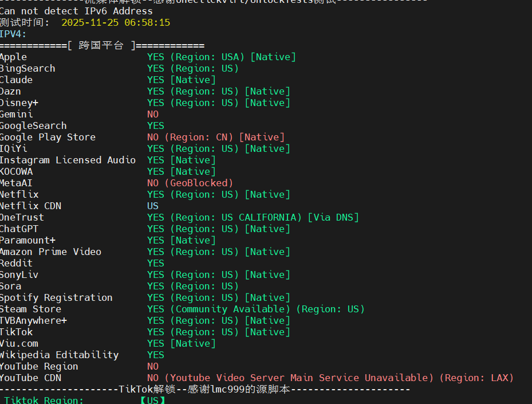Click the (Region: CN) text for Google Play
Viewport: 532px width, 404px height.
pos(198,138)
